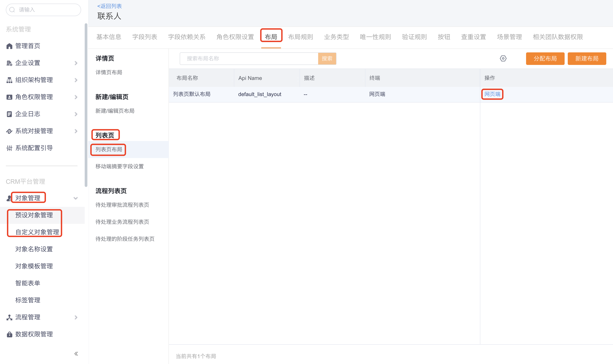Image resolution: width=613 pixels, height=364 pixels.
Task: Open 新建/编辑页布局 in layout menu
Action: click(115, 111)
